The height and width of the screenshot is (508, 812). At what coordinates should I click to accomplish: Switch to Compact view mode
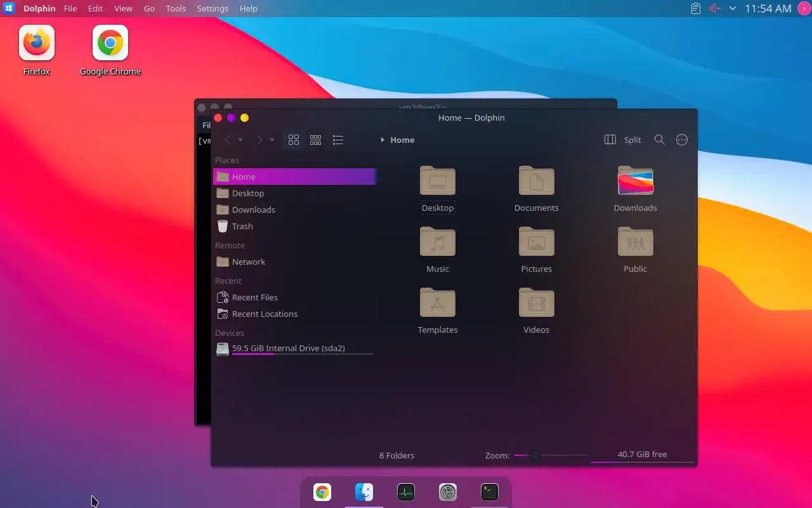pyautogui.click(x=315, y=140)
